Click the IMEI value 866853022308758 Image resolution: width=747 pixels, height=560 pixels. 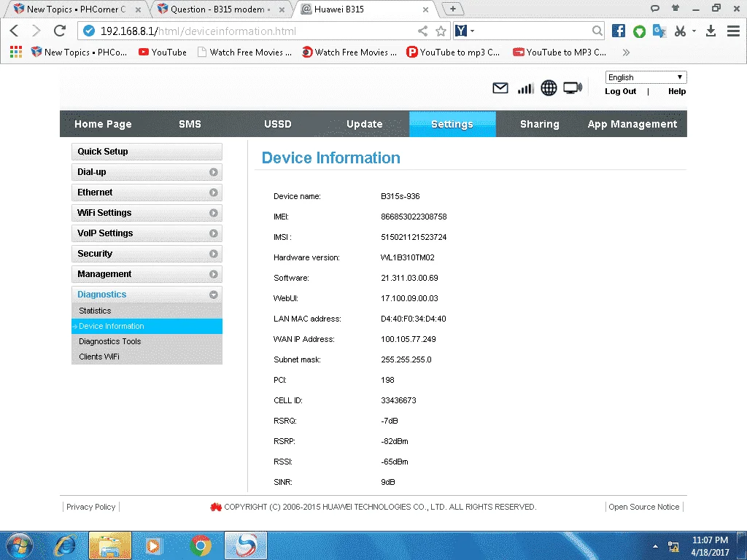(x=414, y=217)
